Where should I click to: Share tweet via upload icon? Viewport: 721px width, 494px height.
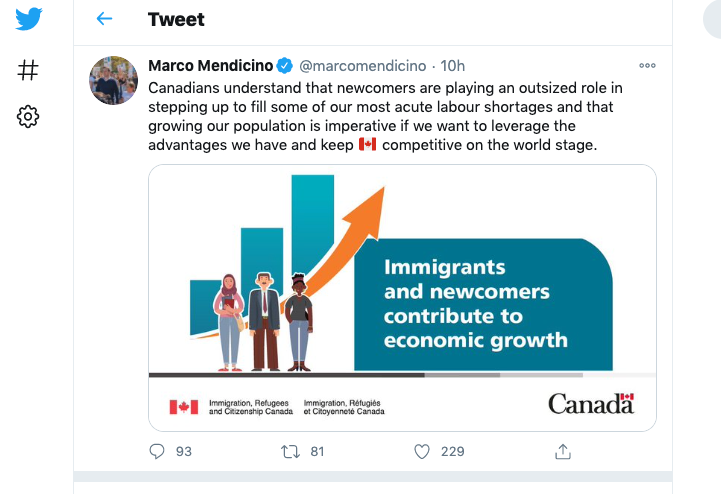click(563, 452)
